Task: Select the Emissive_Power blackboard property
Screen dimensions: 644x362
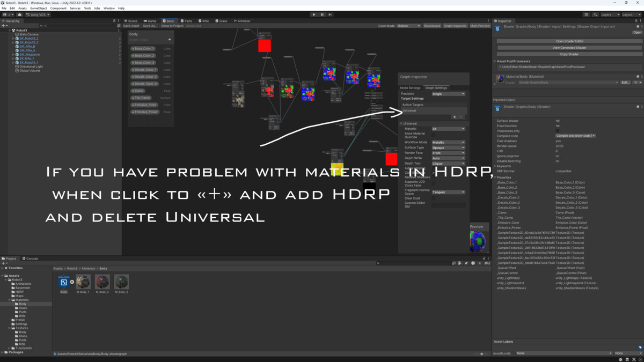Action: [145, 112]
